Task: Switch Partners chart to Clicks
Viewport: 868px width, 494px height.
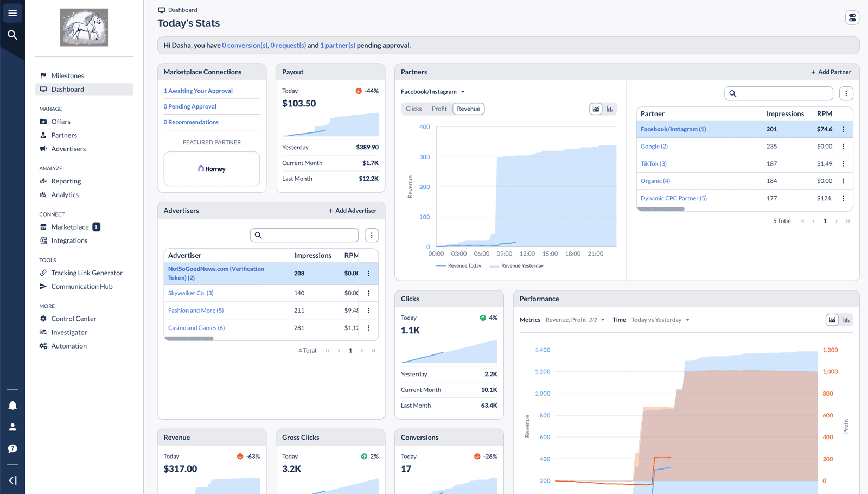Action: [413, 109]
